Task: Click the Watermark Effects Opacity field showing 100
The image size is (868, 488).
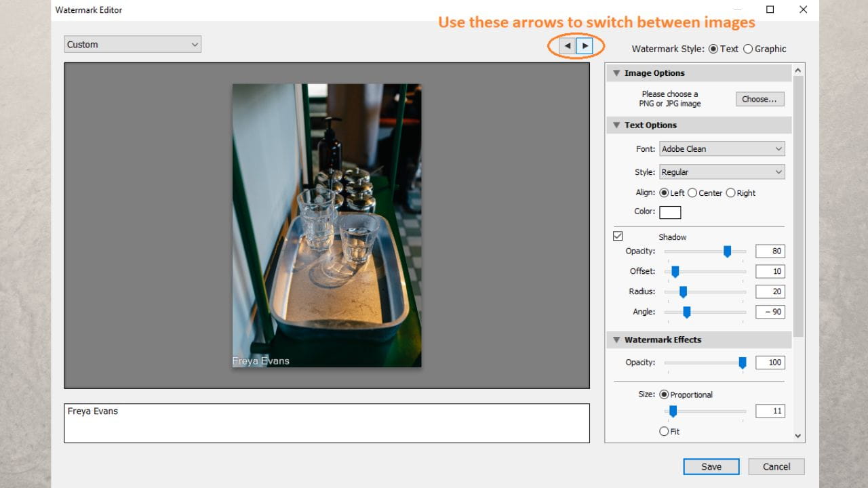Action: (x=770, y=363)
